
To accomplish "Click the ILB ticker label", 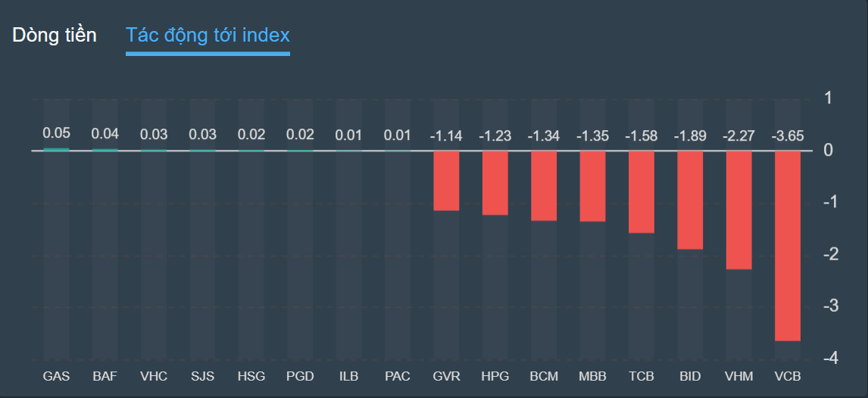I will (348, 376).
